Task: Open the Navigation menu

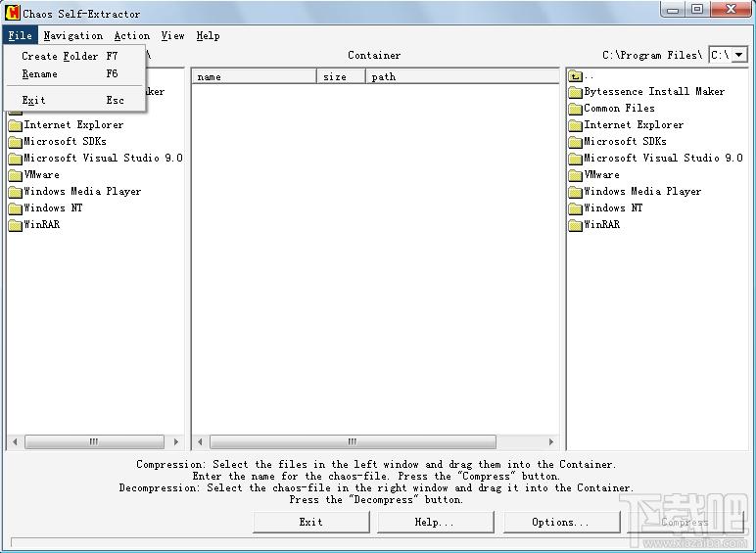Action: 72,35
